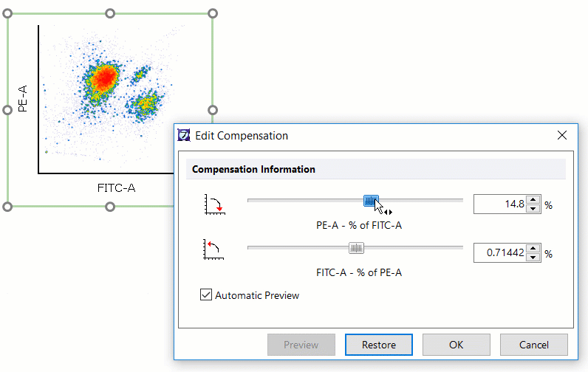Click the red density cluster in the plot
This screenshot has height=372, width=588.
104,76
